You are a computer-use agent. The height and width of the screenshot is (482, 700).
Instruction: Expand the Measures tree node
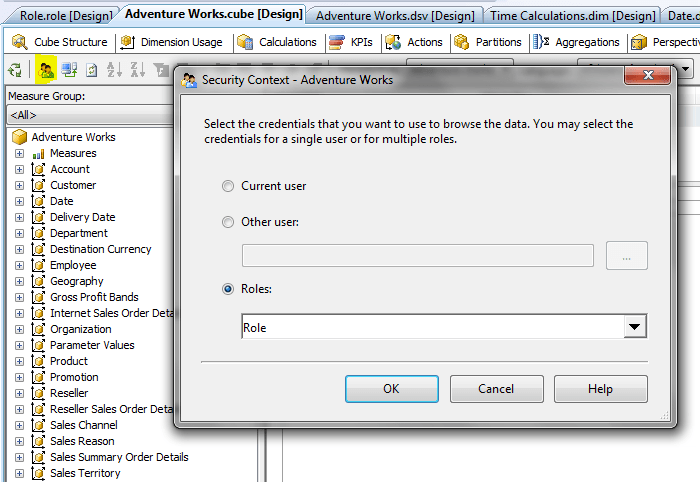[x=19, y=154]
